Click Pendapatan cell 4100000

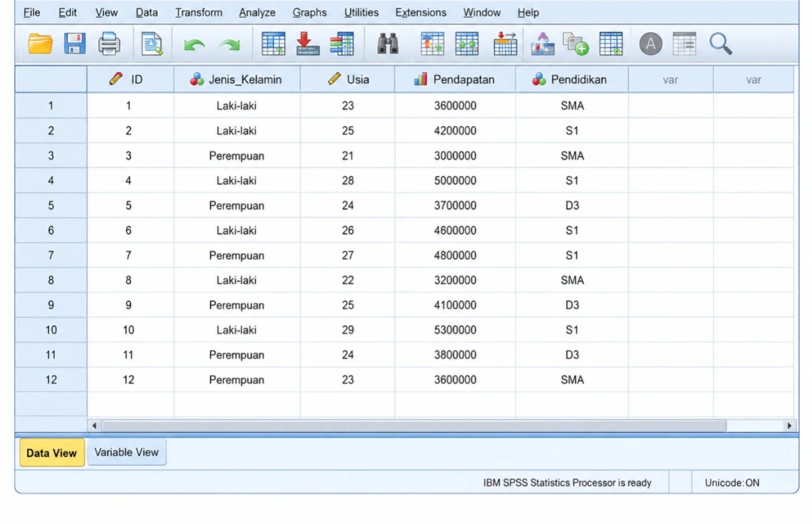[x=455, y=305]
